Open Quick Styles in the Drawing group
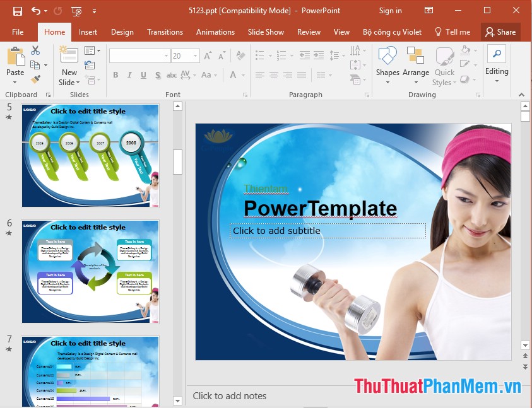Viewport: 532px width, 408px height. pyautogui.click(x=444, y=63)
